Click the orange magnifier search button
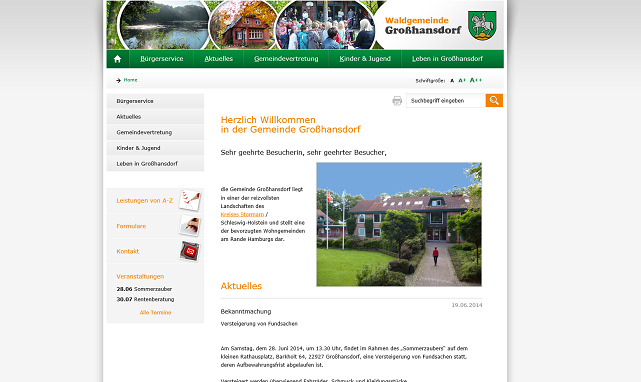The image size is (641, 382). (494, 100)
